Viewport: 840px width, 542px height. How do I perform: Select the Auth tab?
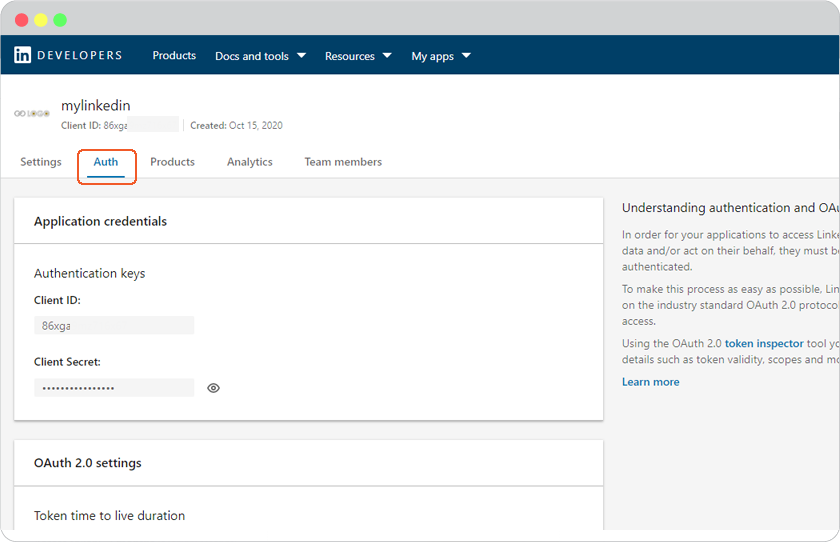(x=106, y=162)
